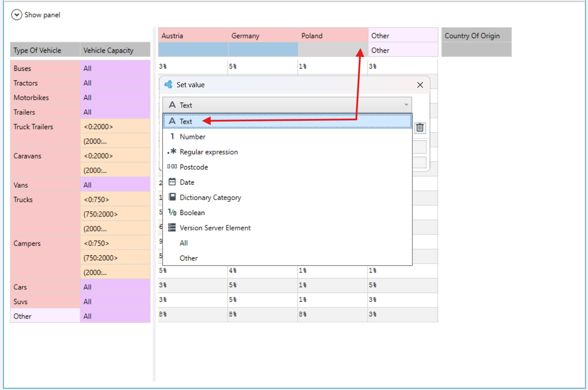Select Postcode value type
588x390 pixels.
click(287, 167)
